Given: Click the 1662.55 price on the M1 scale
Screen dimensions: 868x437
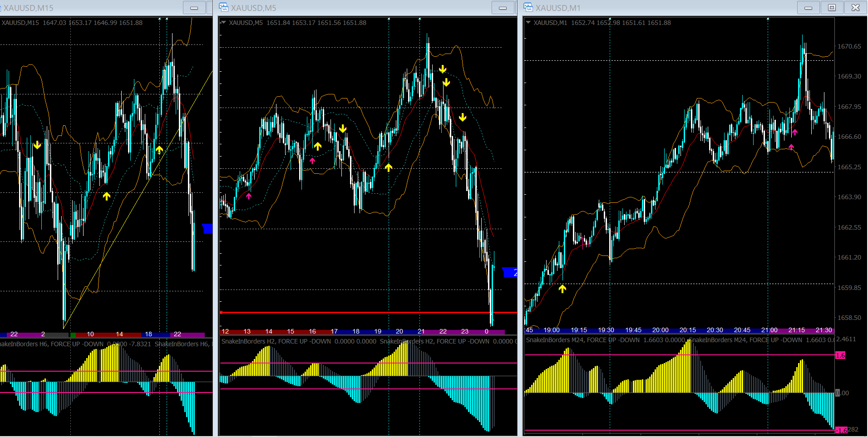Looking at the screenshot, I should coord(849,227).
